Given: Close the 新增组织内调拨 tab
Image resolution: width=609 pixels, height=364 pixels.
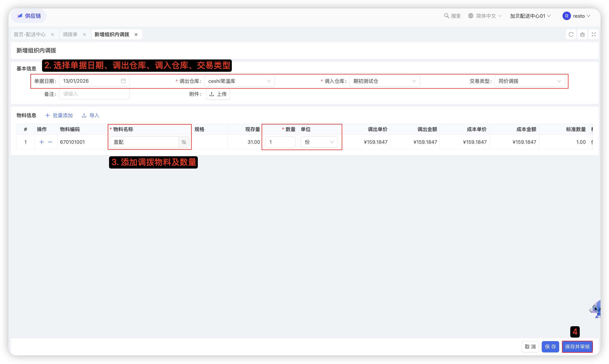Looking at the screenshot, I should (136, 35).
